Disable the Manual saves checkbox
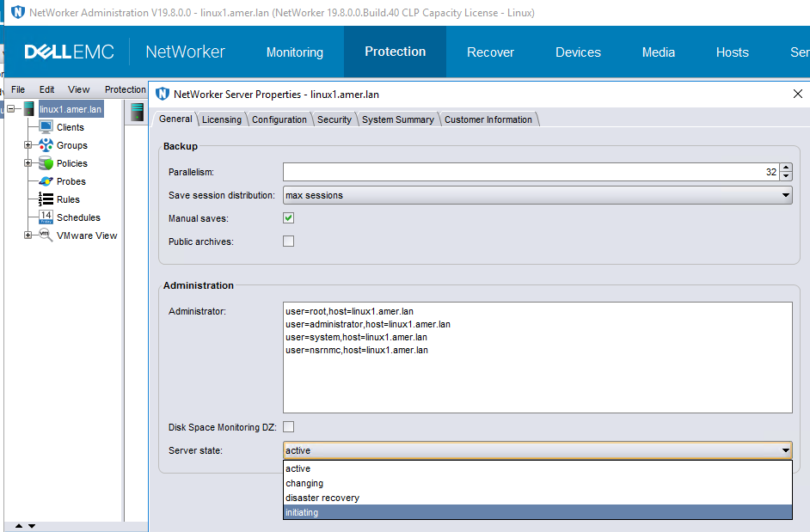The width and height of the screenshot is (810, 532). (288, 217)
